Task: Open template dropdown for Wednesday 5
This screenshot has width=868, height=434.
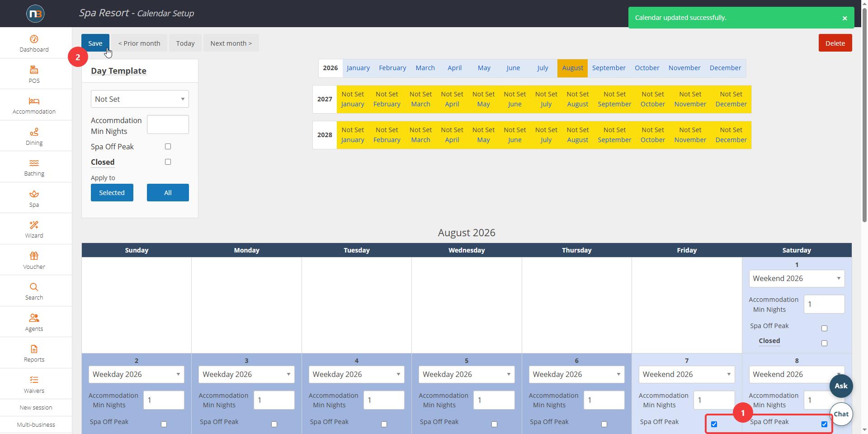Action: point(467,374)
